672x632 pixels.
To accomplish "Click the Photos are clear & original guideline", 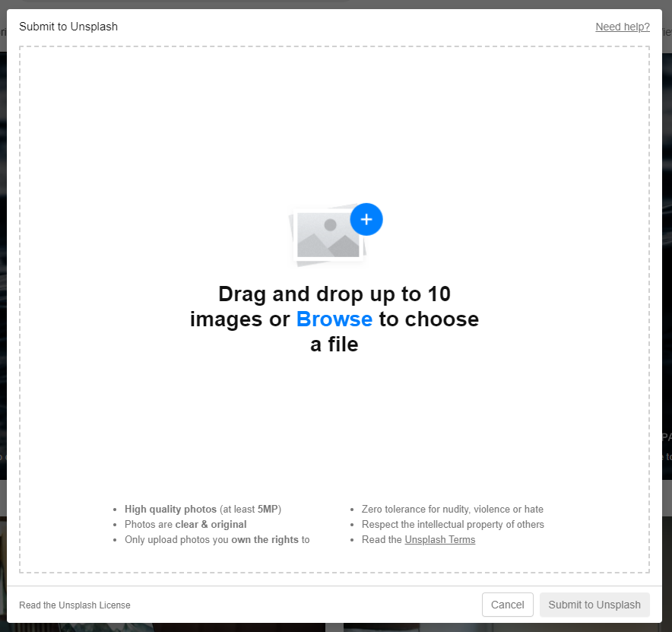I will click(185, 524).
